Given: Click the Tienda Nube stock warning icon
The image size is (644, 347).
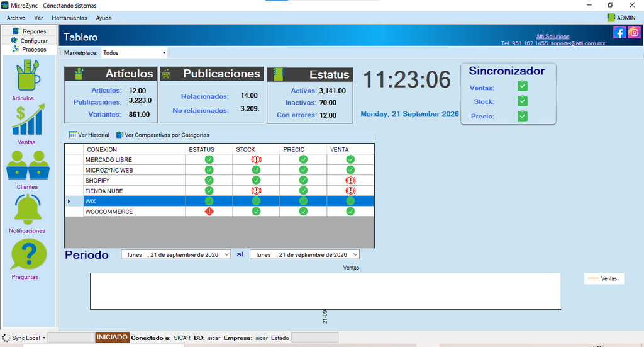Looking at the screenshot, I should pyautogui.click(x=257, y=191).
